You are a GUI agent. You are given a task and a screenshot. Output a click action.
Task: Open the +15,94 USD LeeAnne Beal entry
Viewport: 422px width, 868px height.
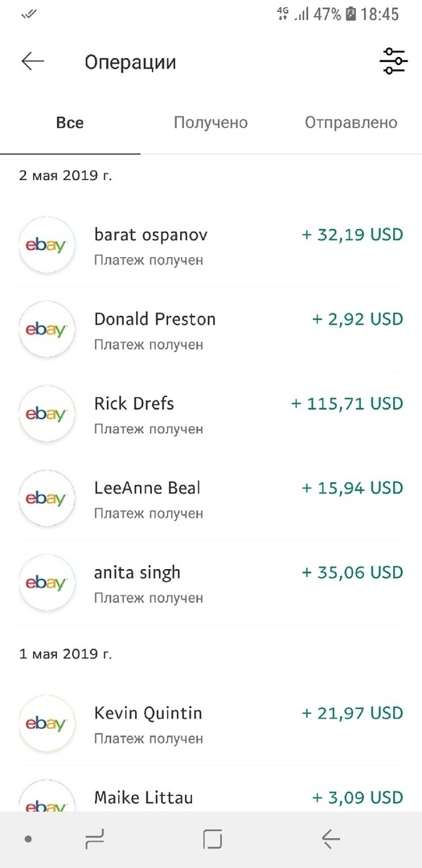(x=211, y=499)
